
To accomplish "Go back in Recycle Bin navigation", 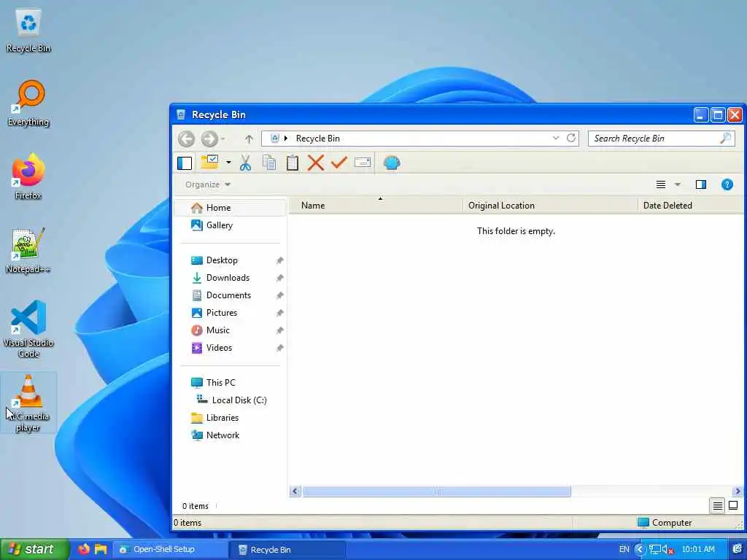I will [186, 139].
